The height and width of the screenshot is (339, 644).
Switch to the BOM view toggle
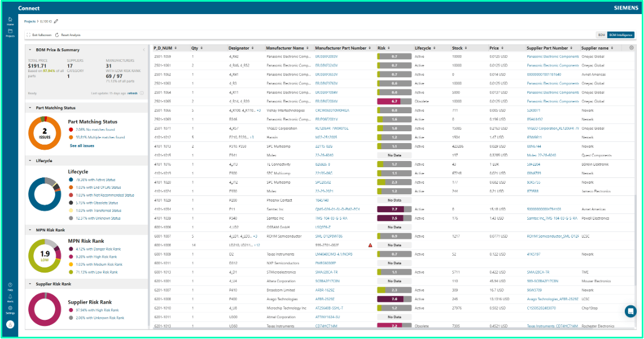coord(601,35)
